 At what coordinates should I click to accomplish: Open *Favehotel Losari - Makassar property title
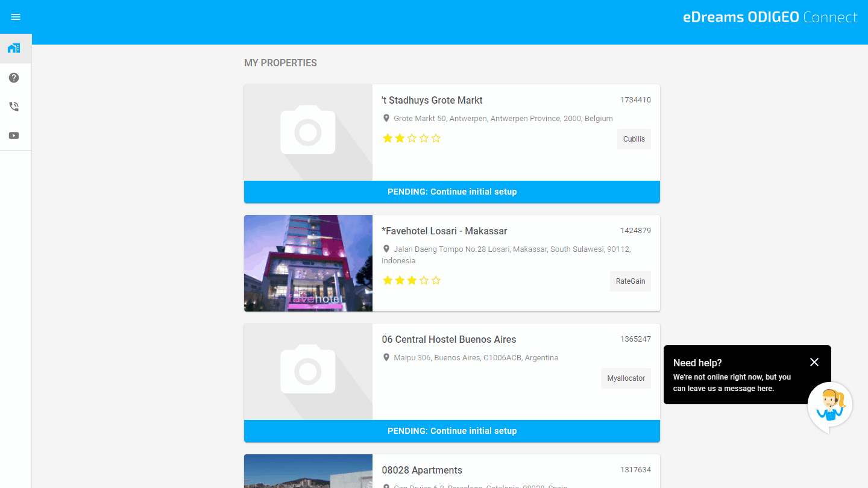[x=444, y=231]
